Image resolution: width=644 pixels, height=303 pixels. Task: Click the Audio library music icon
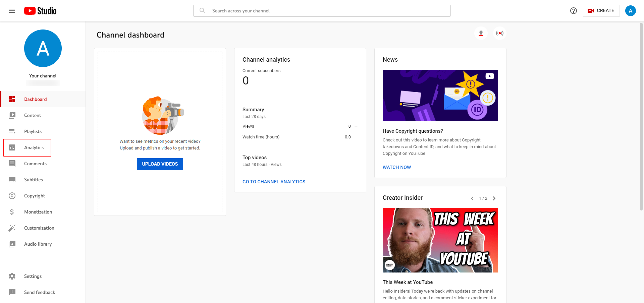pyautogui.click(x=12, y=244)
